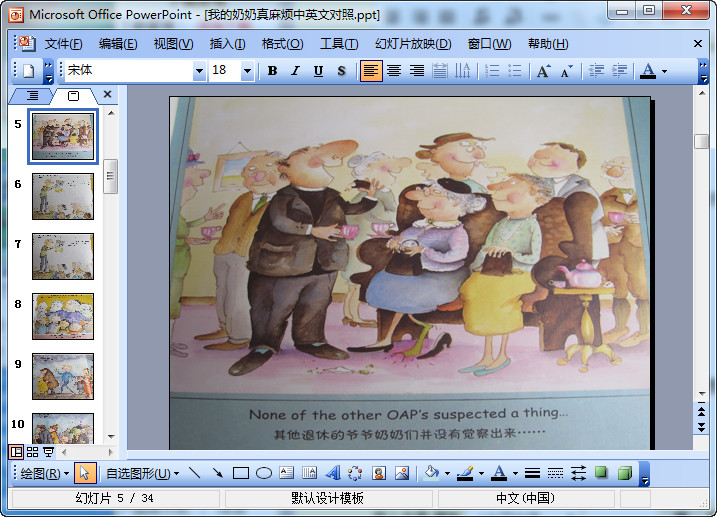
Task: Toggle Bold formatting
Action: point(273,71)
